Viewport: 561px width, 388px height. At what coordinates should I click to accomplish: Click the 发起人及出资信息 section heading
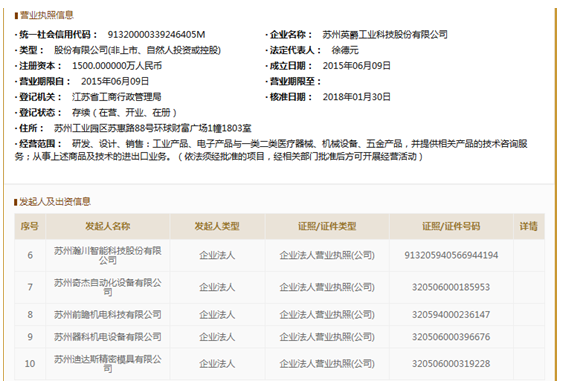tap(55, 202)
